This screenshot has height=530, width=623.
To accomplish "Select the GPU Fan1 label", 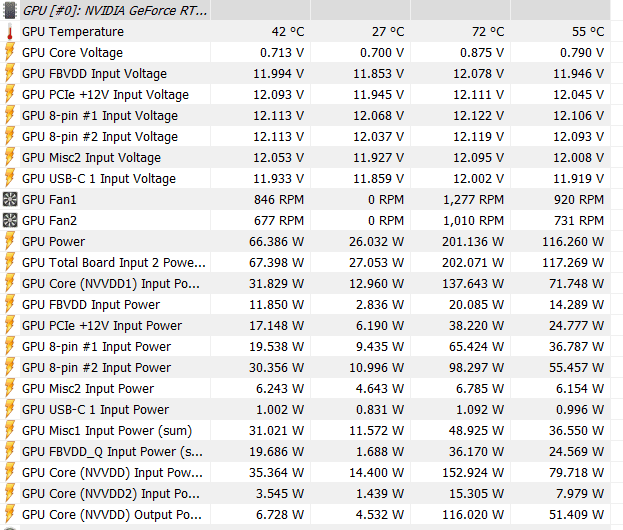I will click(49, 200).
